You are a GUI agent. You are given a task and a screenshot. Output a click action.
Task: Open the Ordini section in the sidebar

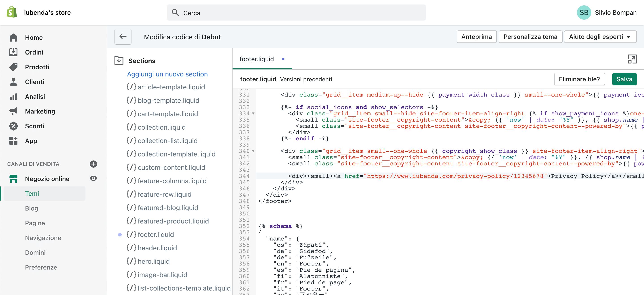[34, 52]
